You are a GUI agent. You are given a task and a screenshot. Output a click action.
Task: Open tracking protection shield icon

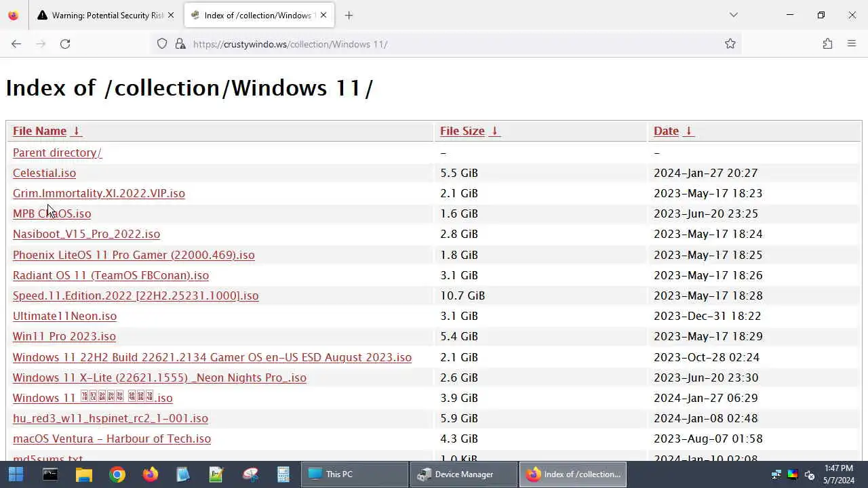(162, 44)
